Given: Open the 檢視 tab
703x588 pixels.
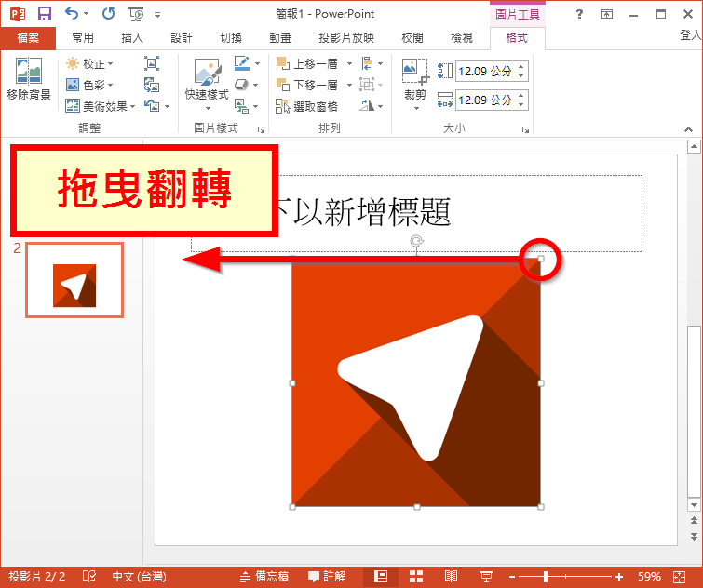Looking at the screenshot, I should click(461, 38).
